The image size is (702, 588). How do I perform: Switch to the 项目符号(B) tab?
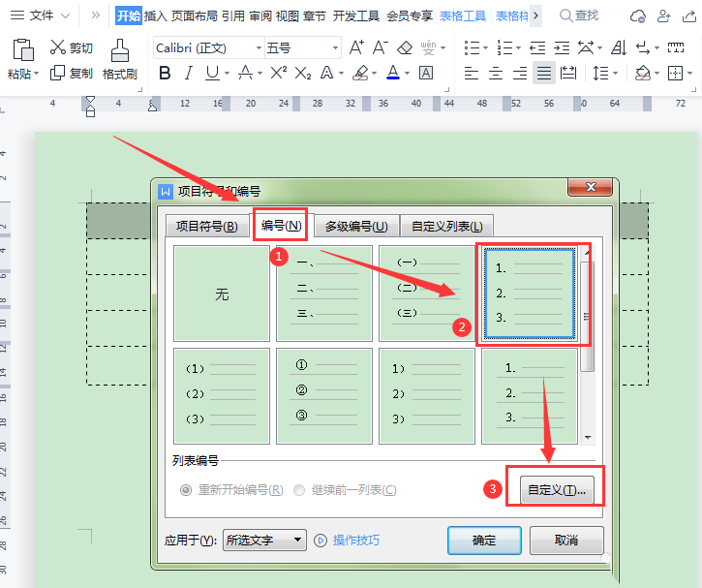pos(207,226)
